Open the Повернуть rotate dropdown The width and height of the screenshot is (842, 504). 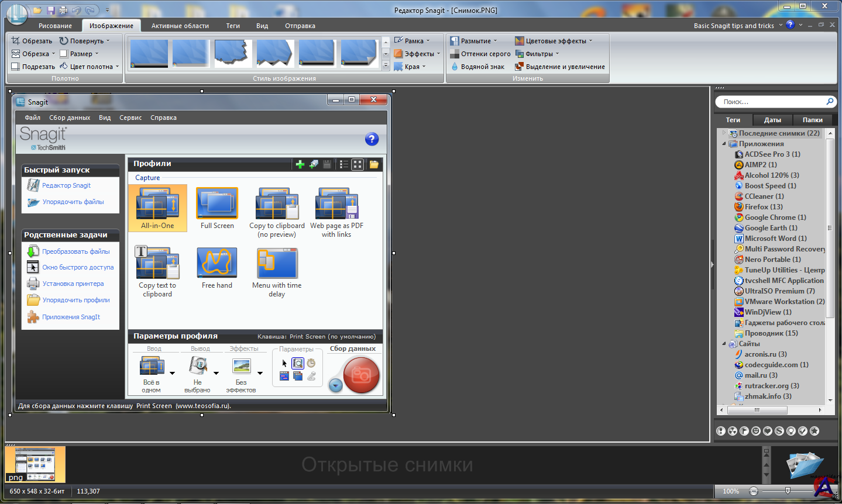(84, 41)
